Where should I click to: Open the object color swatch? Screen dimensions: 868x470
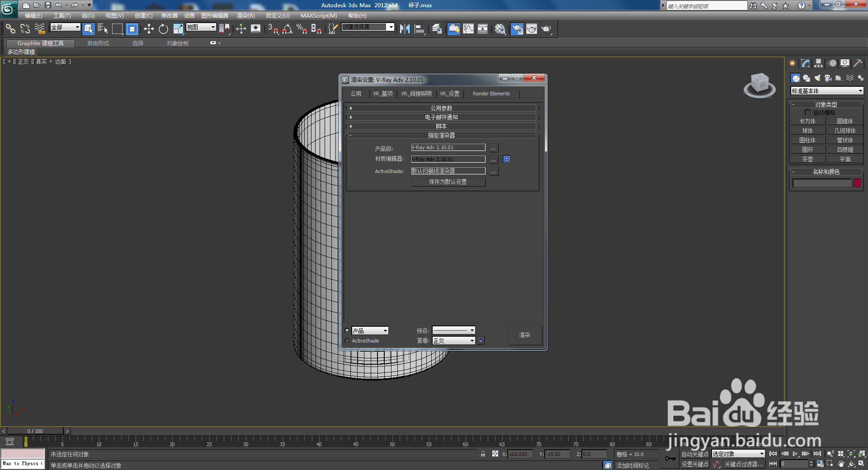coord(857,183)
